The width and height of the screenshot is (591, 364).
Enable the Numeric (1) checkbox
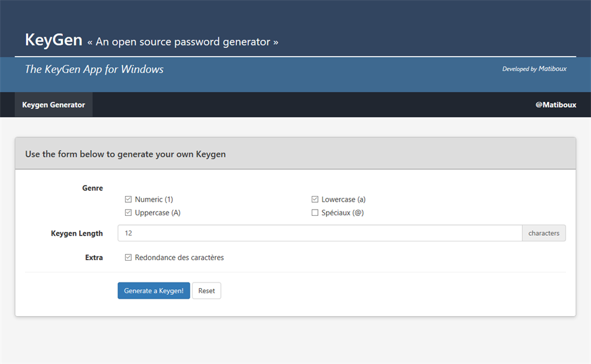click(x=128, y=199)
